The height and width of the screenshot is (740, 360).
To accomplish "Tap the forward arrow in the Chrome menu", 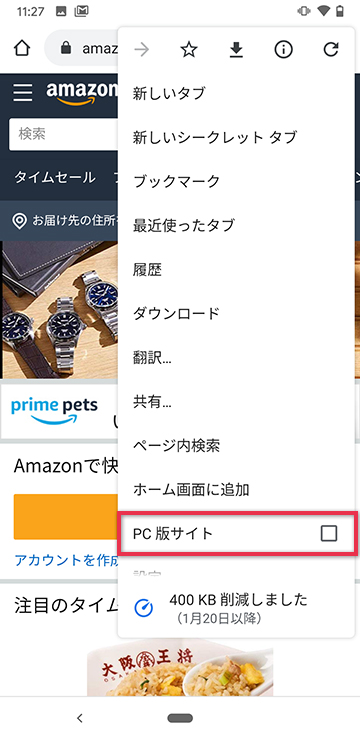I will [x=141, y=50].
